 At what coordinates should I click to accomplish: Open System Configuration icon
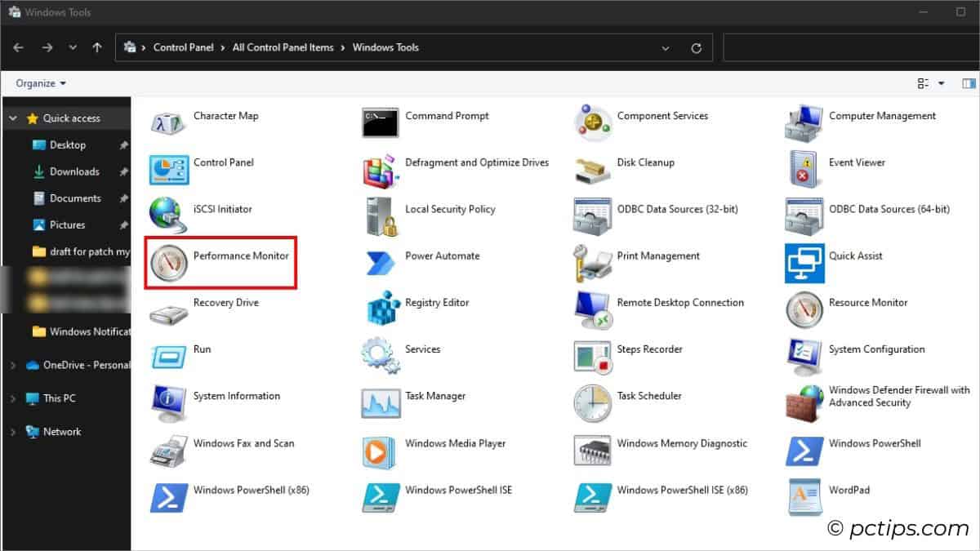(804, 357)
